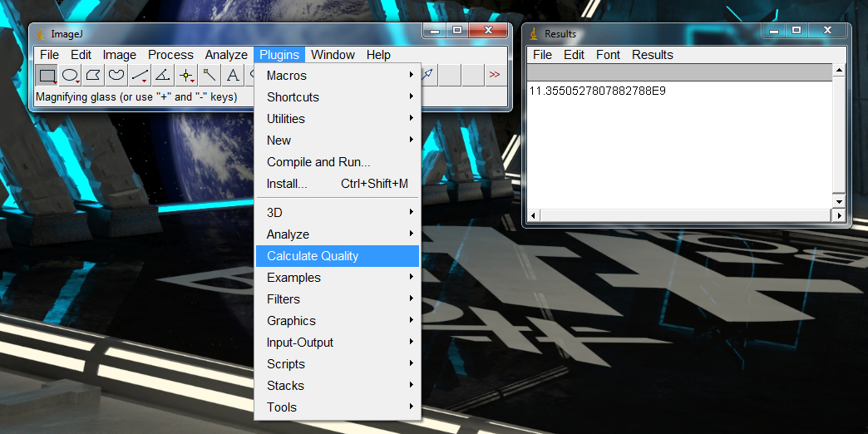Screen dimensions: 868x434
Task: Open the Analyze menu in ImageJ
Action: tap(226, 55)
